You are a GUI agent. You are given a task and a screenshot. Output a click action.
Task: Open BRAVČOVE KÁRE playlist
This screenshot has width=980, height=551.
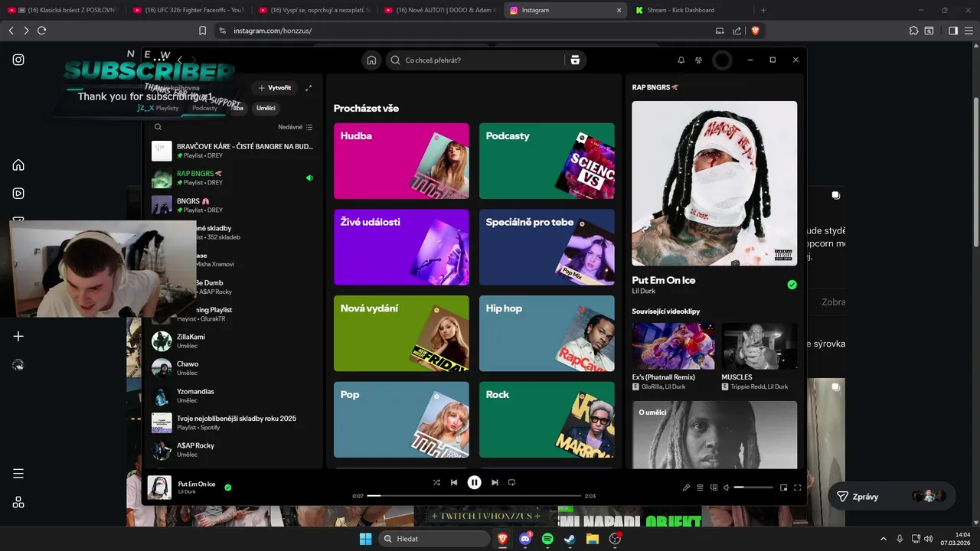233,151
